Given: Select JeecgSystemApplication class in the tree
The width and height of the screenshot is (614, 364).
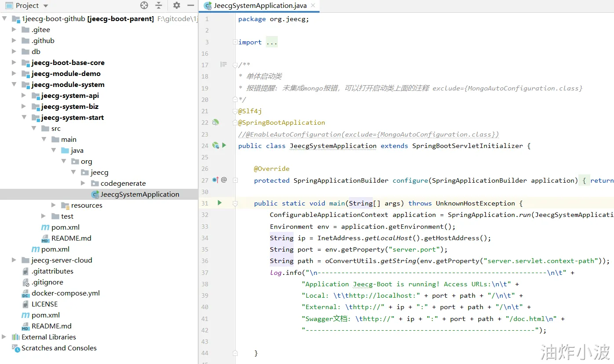Looking at the screenshot, I should (x=139, y=194).
